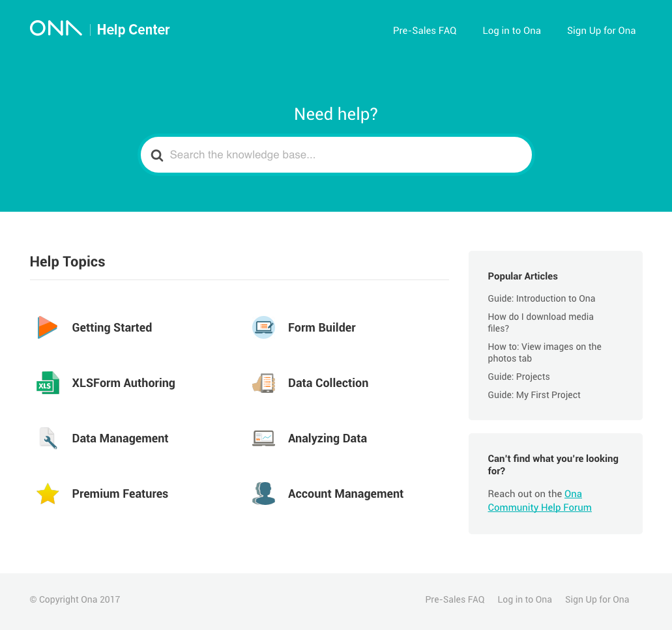Click Pre-Sales FAQ in the footer
The height and width of the screenshot is (630, 672).
(x=455, y=599)
